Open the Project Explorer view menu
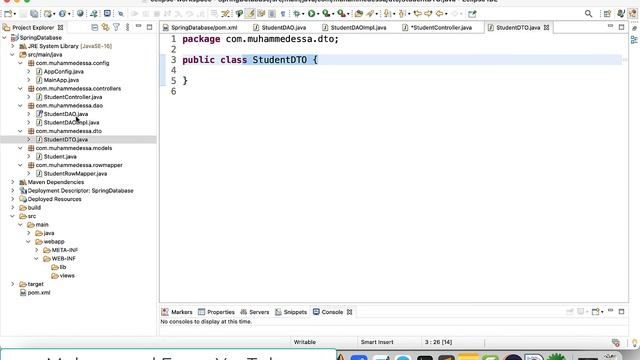Viewport: 640px width, 360px height. tap(127, 27)
